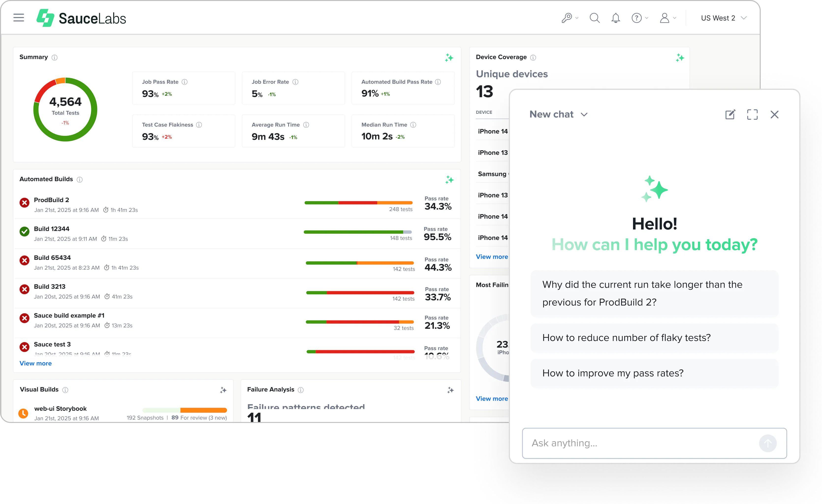Click the 89 For review count
822x504 pixels.
(x=199, y=418)
